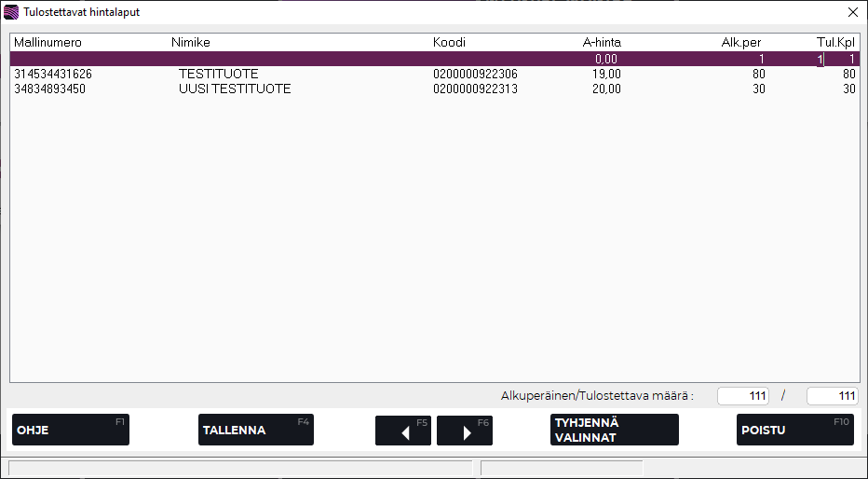Click the right arrow F6 button

click(464, 431)
